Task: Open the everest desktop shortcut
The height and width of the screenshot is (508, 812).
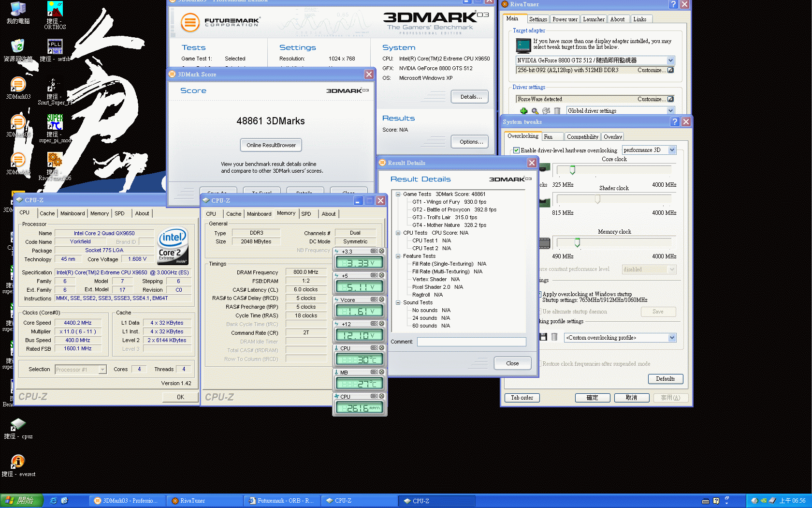Action: (18, 465)
